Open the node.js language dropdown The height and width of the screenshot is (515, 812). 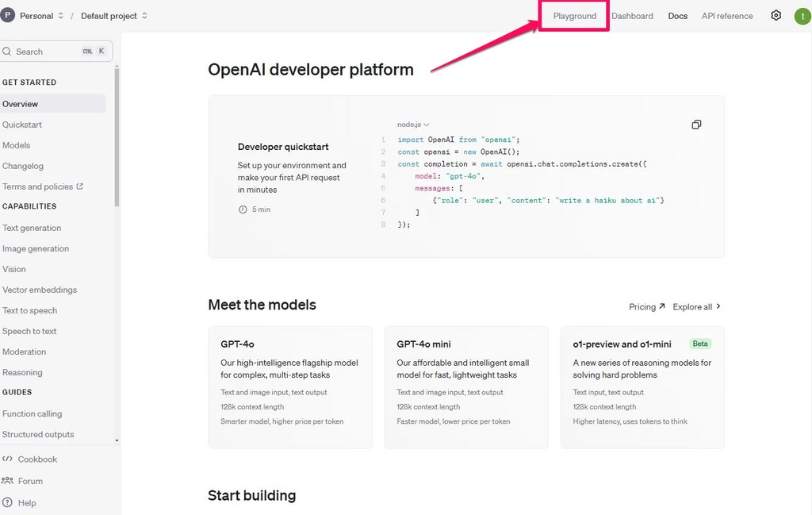click(x=413, y=125)
